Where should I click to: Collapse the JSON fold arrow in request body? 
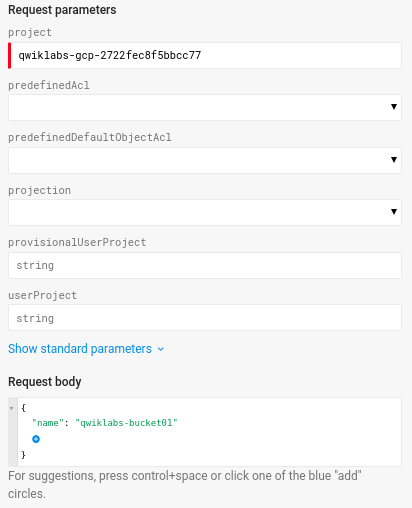click(12, 408)
